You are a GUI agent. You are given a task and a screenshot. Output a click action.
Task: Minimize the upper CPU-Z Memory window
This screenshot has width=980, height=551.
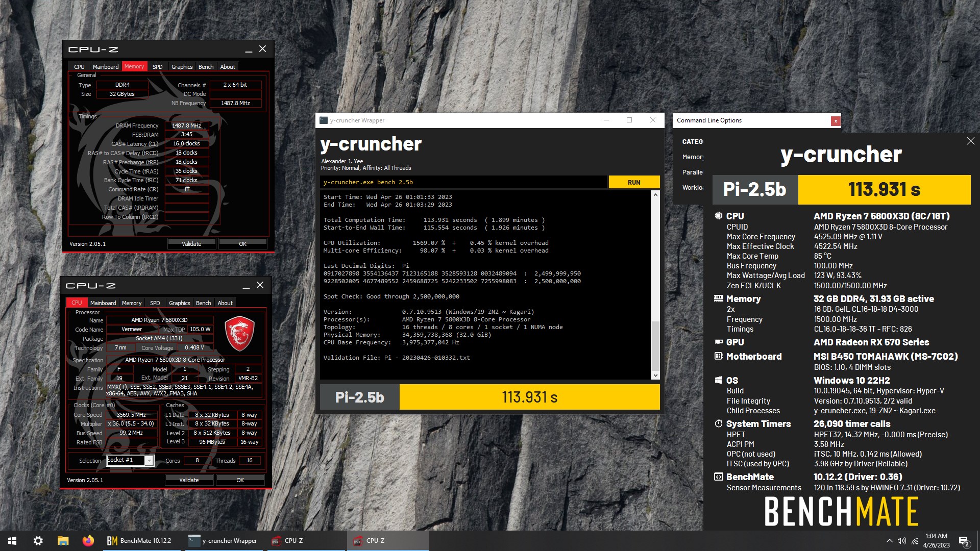(x=249, y=49)
